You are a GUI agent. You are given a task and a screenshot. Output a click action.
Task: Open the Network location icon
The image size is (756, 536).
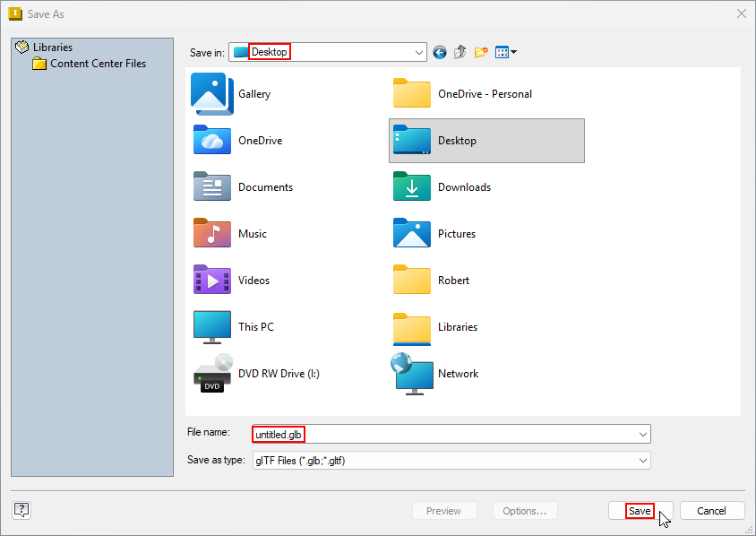click(412, 374)
